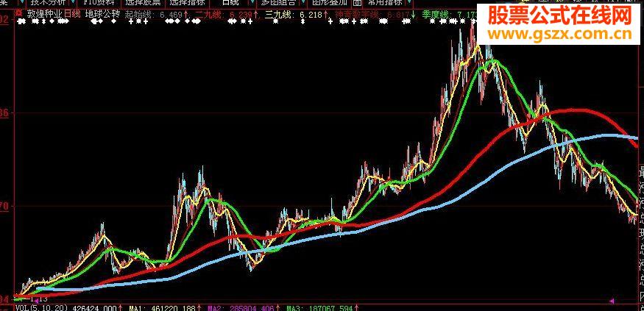Click the red icon before 敦煌种业
The image size is (644, 311).
pos(19,12)
